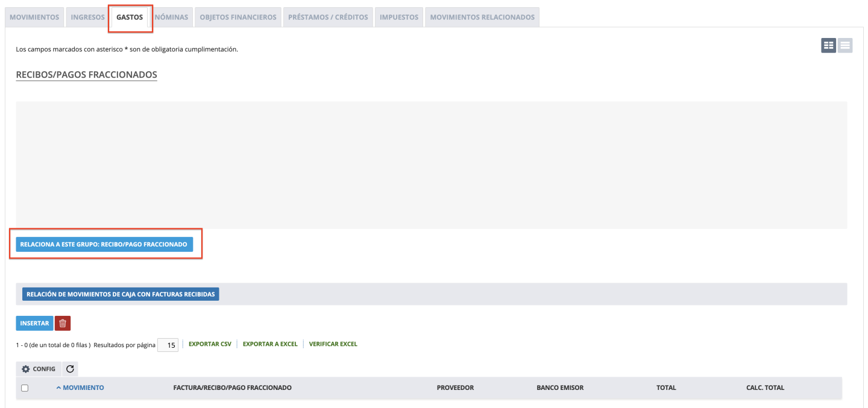Click the EXPORTAR A EXCEL link

click(270, 344)
